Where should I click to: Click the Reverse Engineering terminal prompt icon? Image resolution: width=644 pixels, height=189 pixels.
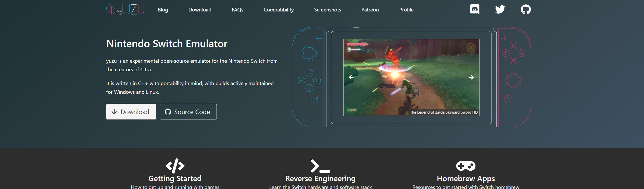(320, 166)
